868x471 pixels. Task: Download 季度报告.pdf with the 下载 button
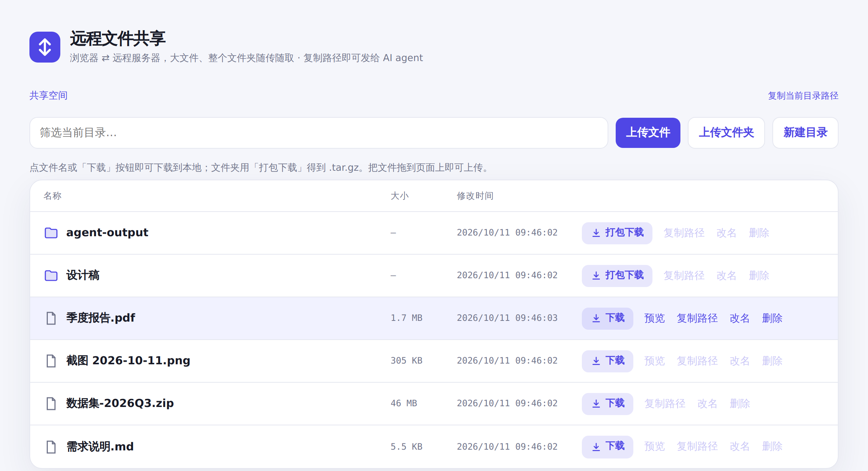click(607, 318)
